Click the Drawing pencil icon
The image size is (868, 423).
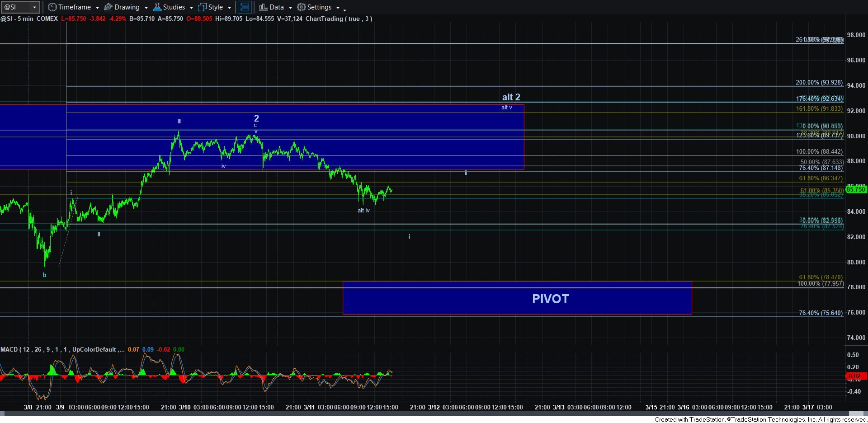pos(108,7)
